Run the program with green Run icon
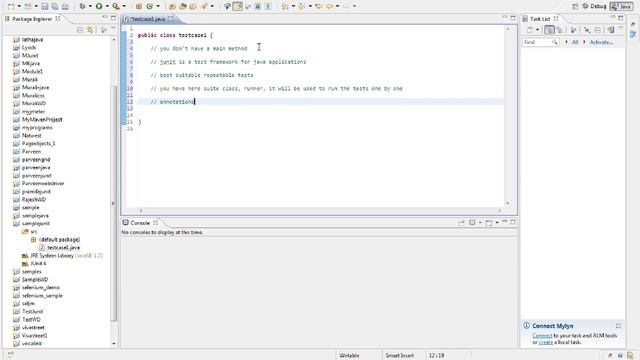This screenshot has width=640, height=360. (99, 6)
